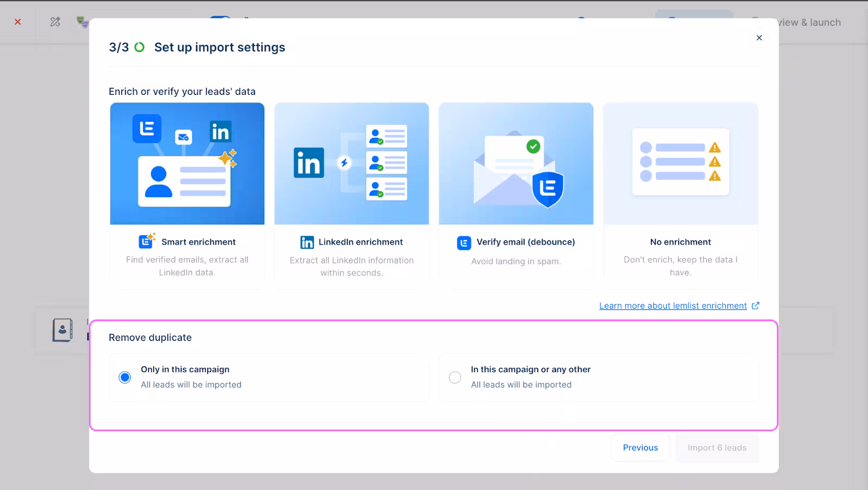Click the Import 6 leads button
This screenshot has width=868, height=490.
click(717, 448)
